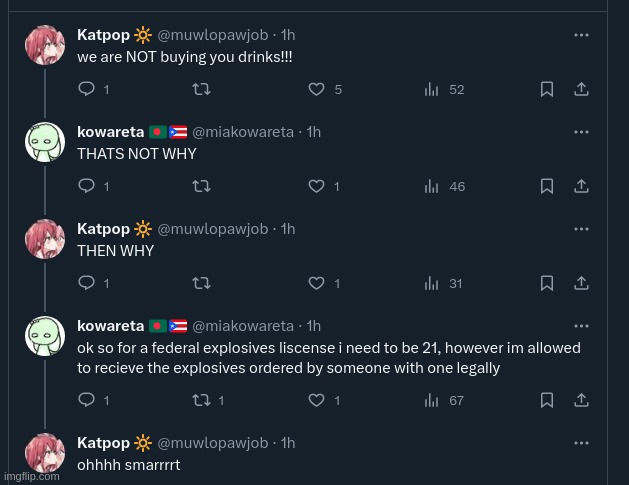Like the "we are NOT buying you drinks!!!" tweet

click(316, 89)
